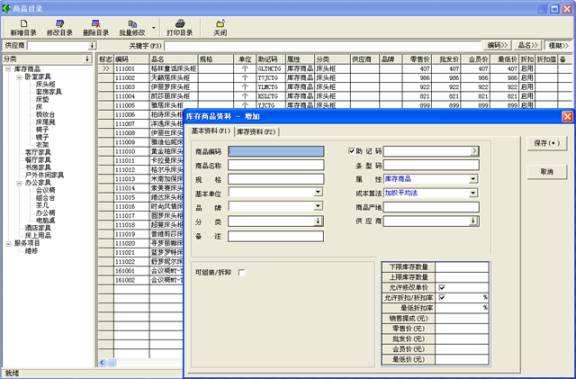Open the 品牌 dropdown
Viewport: 576px width, 379px height.
point(318,206)
